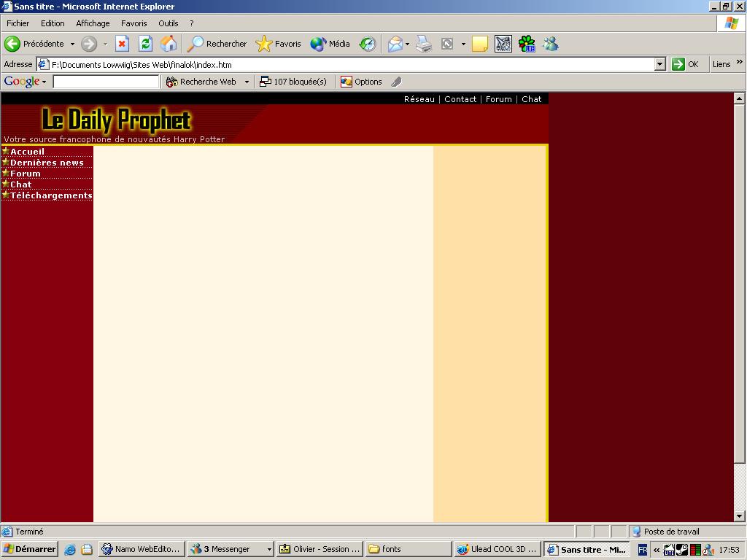Click the address bar URL field
Image resolution: width=747 pixels, height=560 pixels.
(345, 64)
